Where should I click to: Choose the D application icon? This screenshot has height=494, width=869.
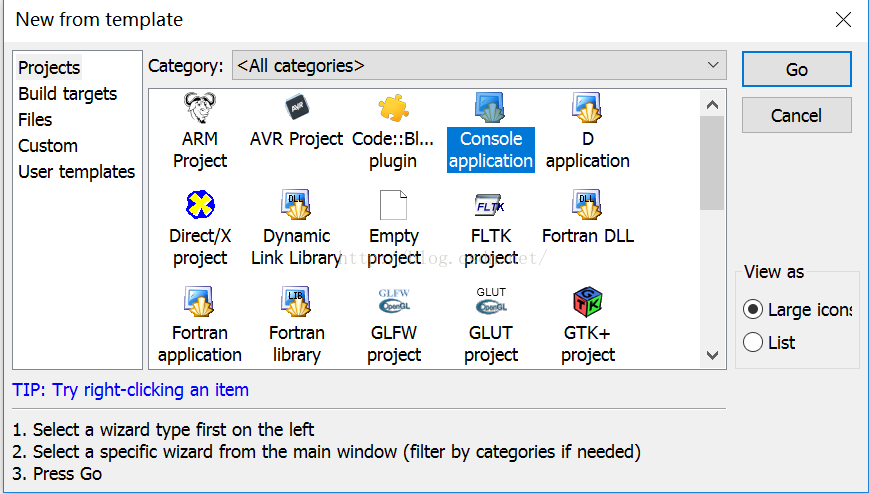tap(587, 108)
